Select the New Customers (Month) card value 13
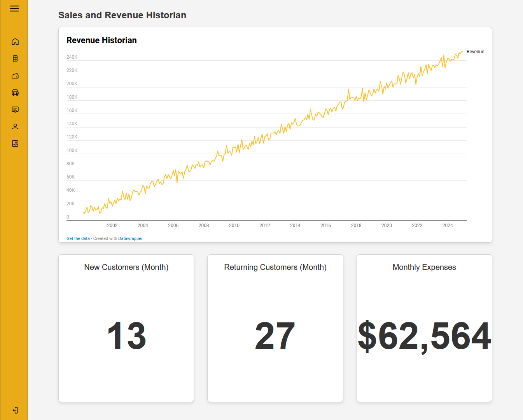 [x=126, y=336]
